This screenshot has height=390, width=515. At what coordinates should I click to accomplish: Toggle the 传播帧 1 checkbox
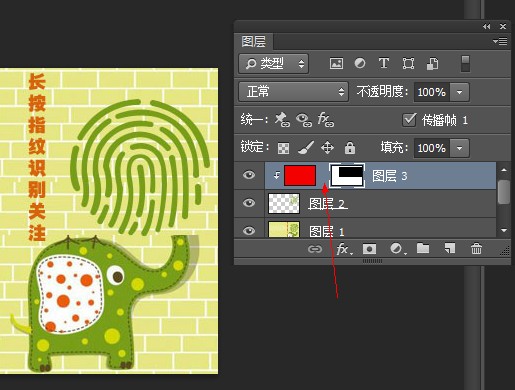pos(409,120)
